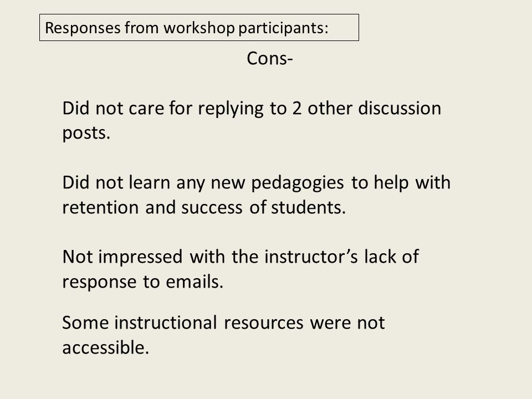
Task: Click the word "participants:" in the title
Action: click(x=283, y=28)
